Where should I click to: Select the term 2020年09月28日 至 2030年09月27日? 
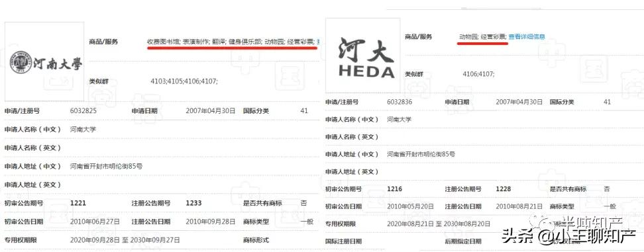click(125, 240)
